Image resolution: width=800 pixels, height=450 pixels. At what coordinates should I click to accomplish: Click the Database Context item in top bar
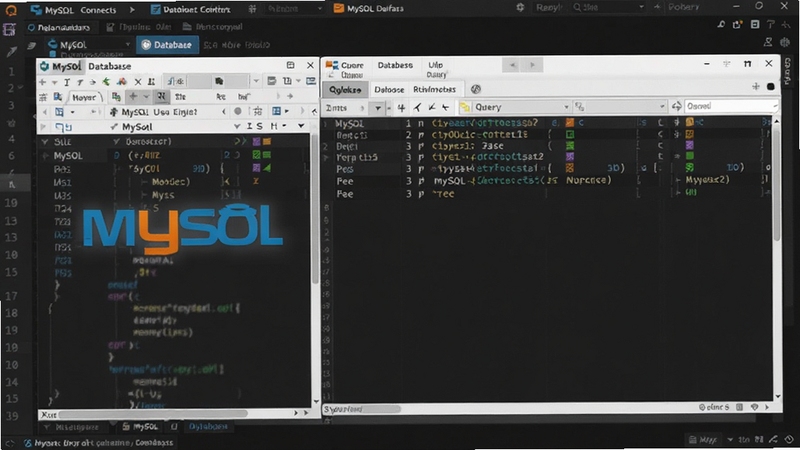(x=190, y=9)
